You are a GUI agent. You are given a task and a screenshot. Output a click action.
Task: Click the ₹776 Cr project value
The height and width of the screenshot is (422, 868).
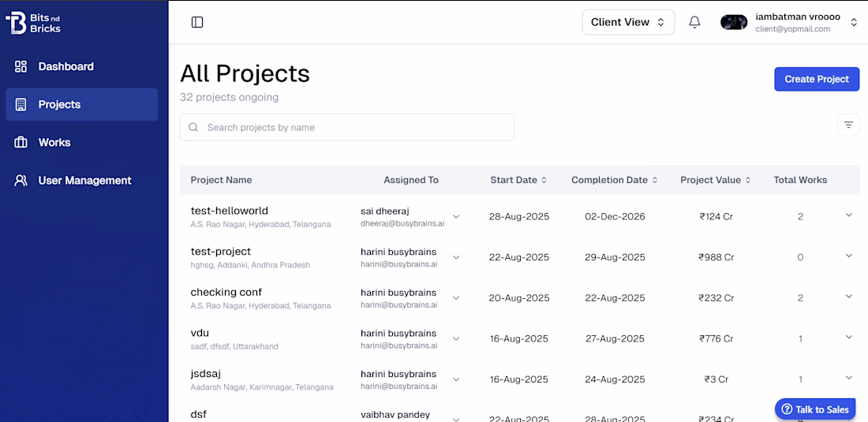point(716,338)
